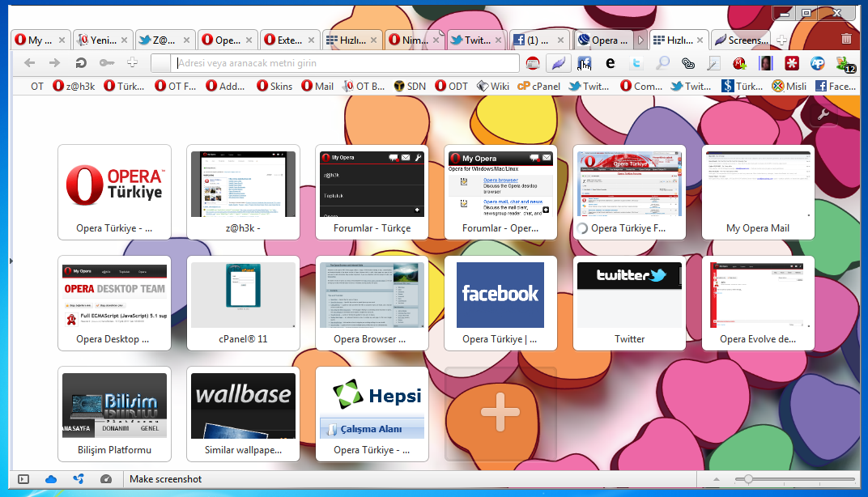The height and width of the screenshot is (497, 868).
Task: Open the cPanel 11 Speed Dial
Action: (243, 303)
